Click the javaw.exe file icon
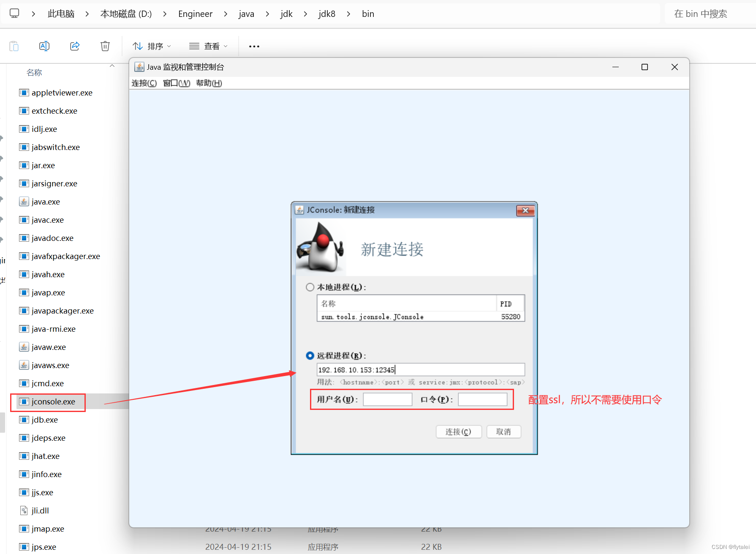Image resolution: width=756 pixels, height=554 pixels. pos(24,347)
